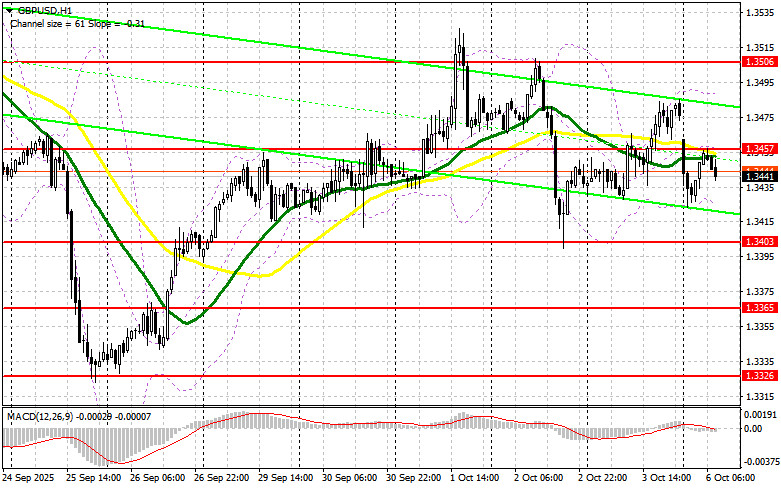This screenshot has width=781, height=489.
Task: Click the 26 Sep 22:00 time label
Action: (x=222, y=478)
